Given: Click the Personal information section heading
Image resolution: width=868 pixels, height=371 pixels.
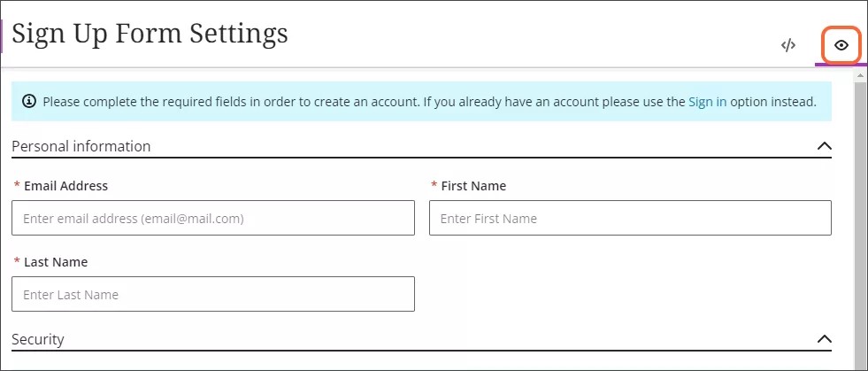Looking at the screenshot, I should point(81,146).
